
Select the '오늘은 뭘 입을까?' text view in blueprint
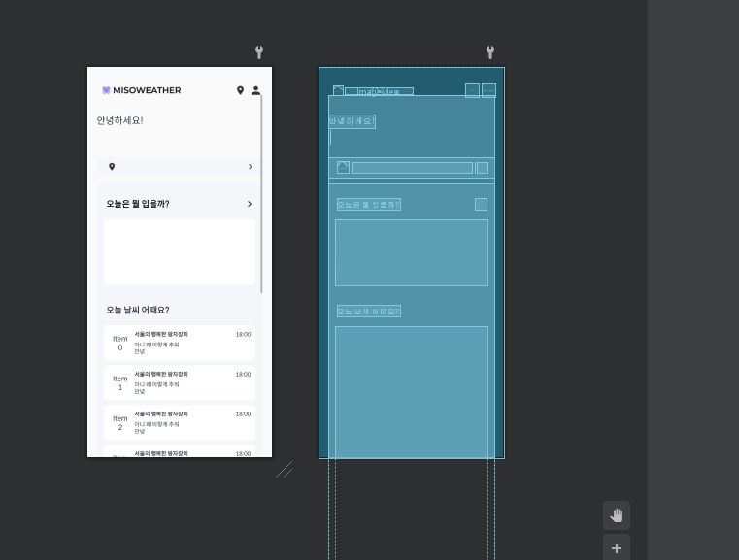(x=369, y=205)
